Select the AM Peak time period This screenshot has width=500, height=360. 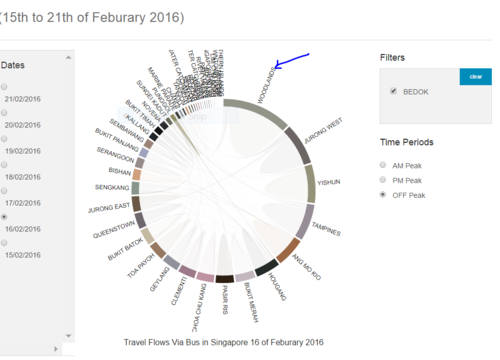tap(383, 165)
